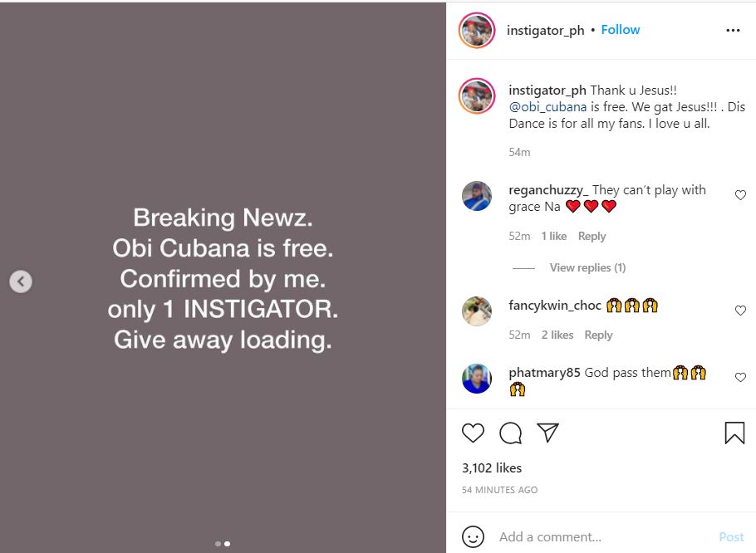Save post with the bookmark icon

tap(734, 433)
